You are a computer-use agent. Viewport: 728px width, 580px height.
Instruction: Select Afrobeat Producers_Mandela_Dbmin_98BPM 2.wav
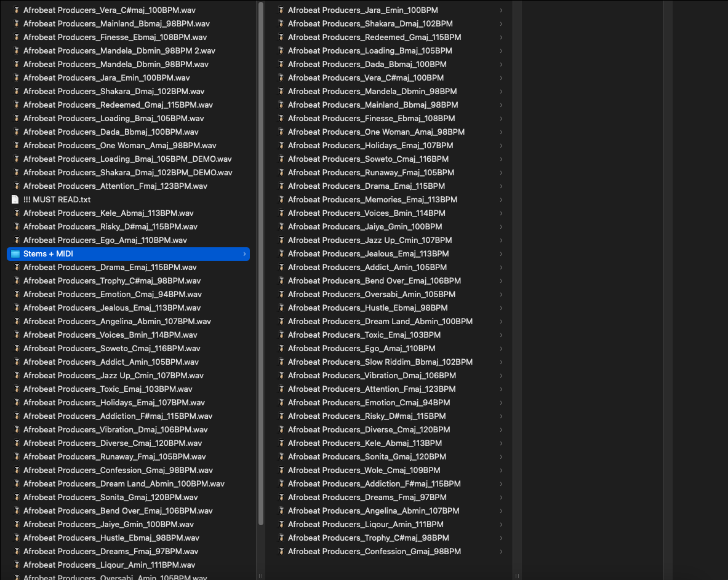[119, 50]
